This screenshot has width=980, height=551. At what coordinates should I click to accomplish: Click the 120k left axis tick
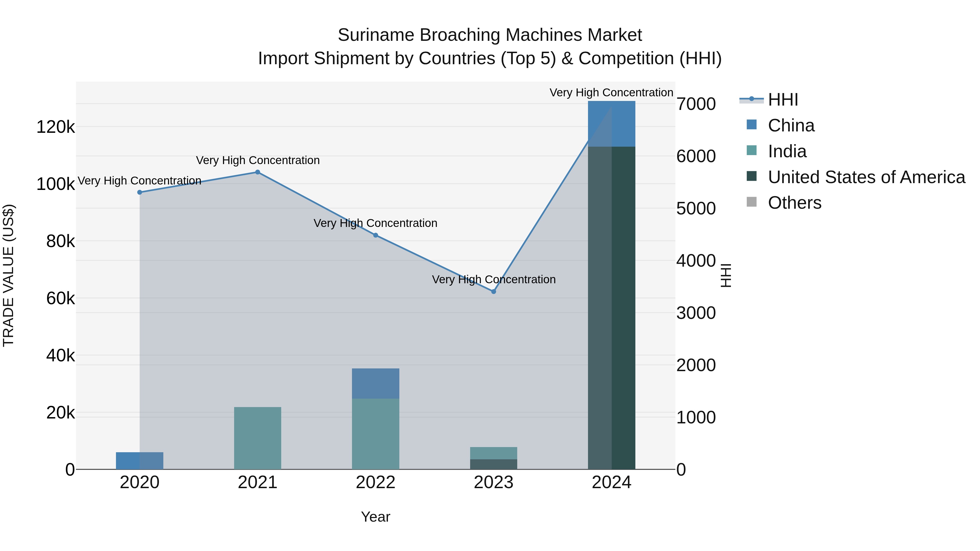[56, 127]
